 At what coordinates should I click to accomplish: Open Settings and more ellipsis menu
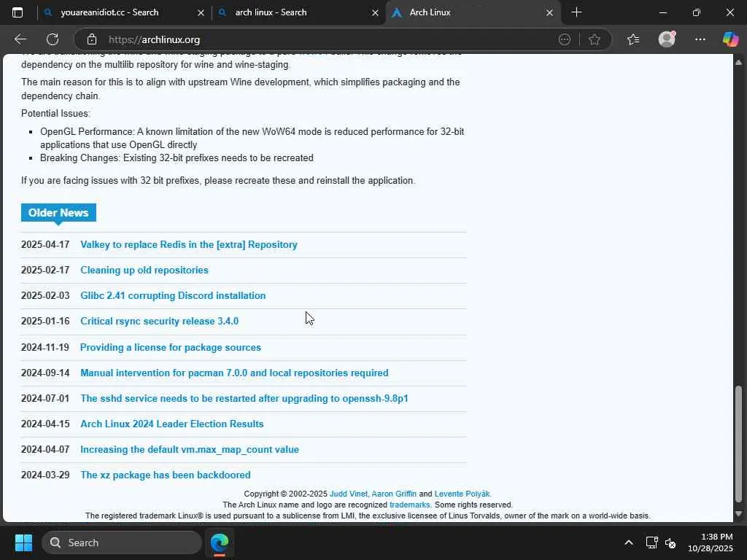[x=700, y=39]
